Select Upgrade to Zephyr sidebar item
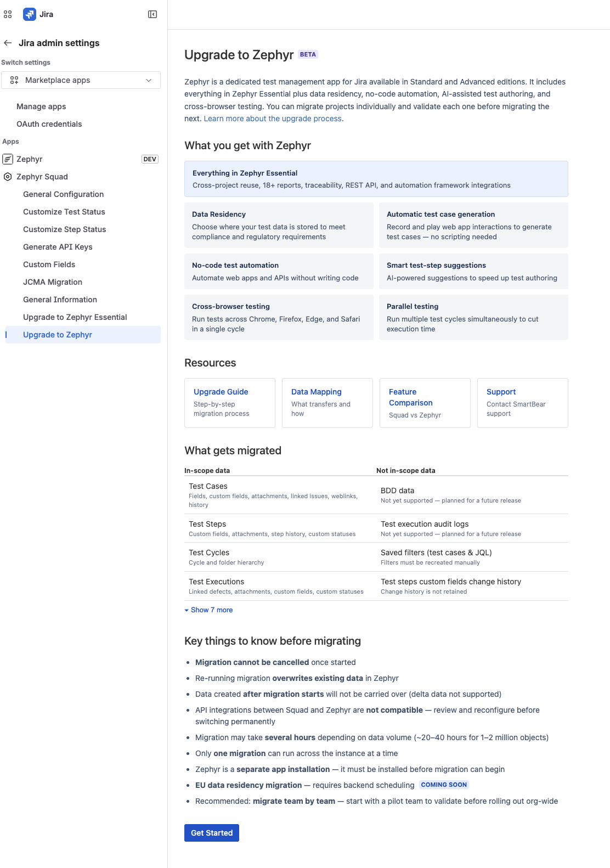This screenshot has width=610, height=868. coord(83,335)
